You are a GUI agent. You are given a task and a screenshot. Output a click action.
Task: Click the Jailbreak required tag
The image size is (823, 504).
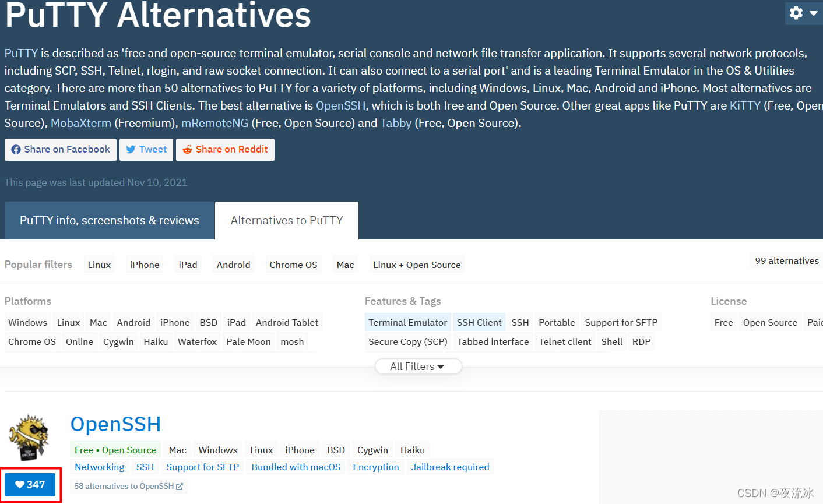[450, 467]
